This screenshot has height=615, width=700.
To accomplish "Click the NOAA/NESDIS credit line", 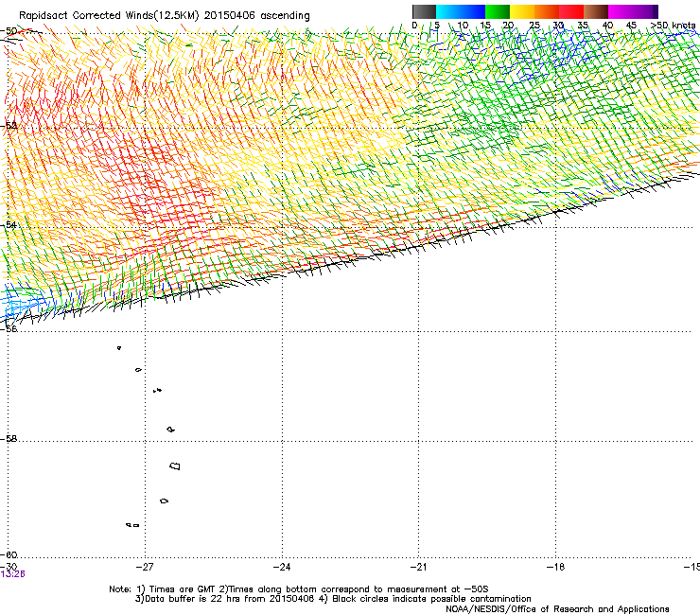I will (557, 609).
